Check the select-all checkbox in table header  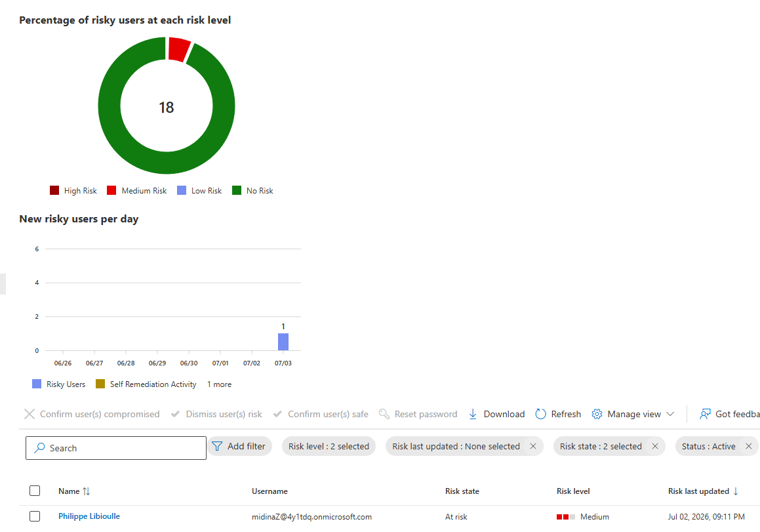(35, 491)
